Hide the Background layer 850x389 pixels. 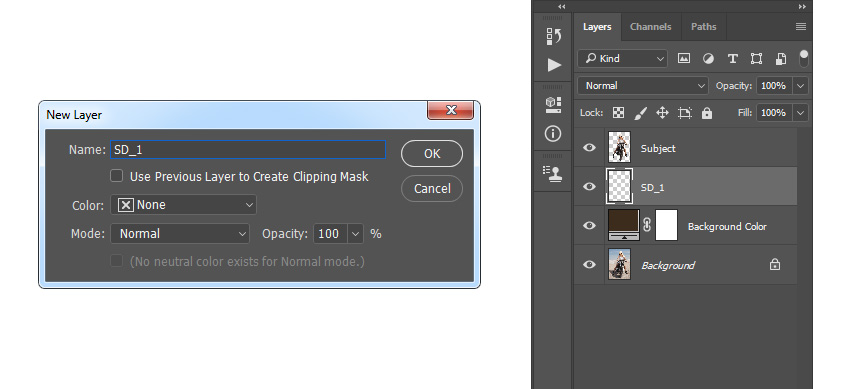point(589,264)
